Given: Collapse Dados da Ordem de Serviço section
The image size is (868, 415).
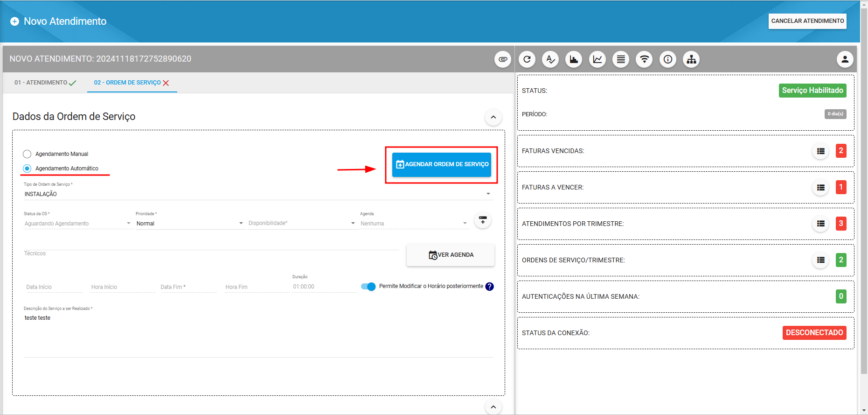Looking at the screenshot, I should (493, 117).
